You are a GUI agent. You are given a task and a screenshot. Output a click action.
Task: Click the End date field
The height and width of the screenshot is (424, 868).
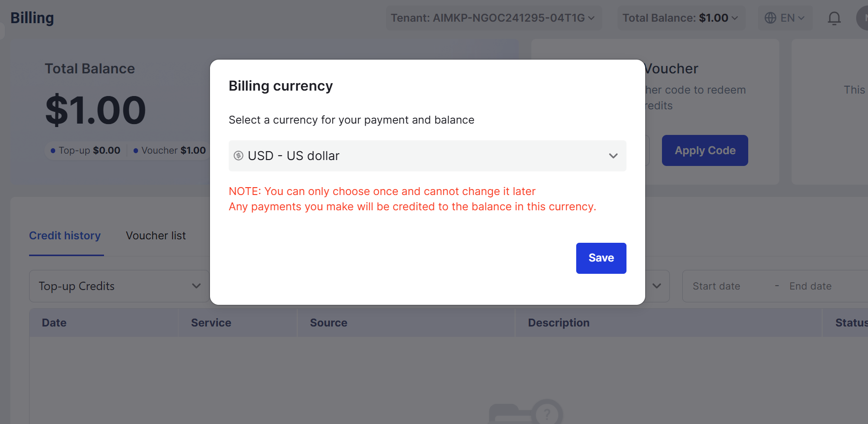(x=810, y=286)
